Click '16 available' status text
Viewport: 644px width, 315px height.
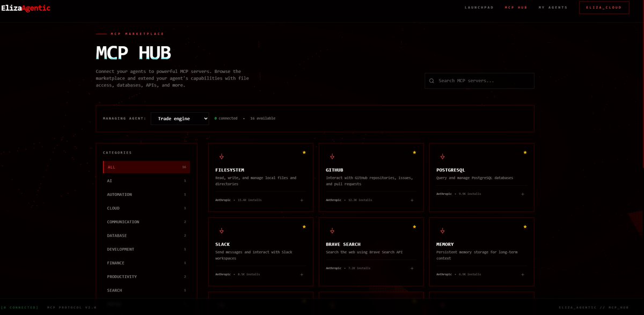(x=262, y=118)
